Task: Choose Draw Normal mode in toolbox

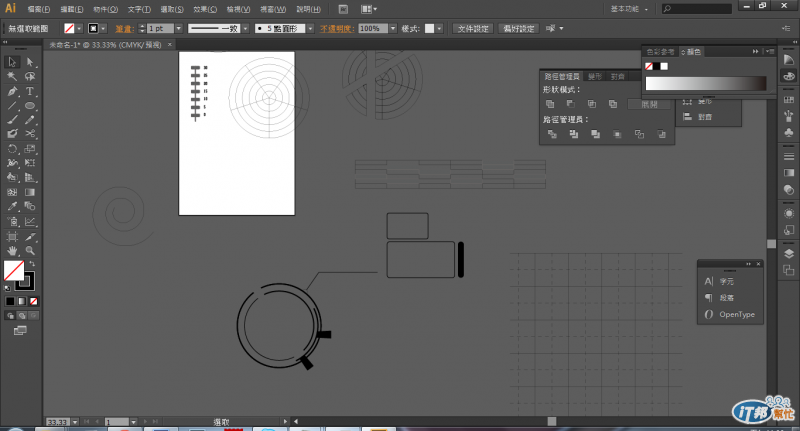Action: point(10,316)
